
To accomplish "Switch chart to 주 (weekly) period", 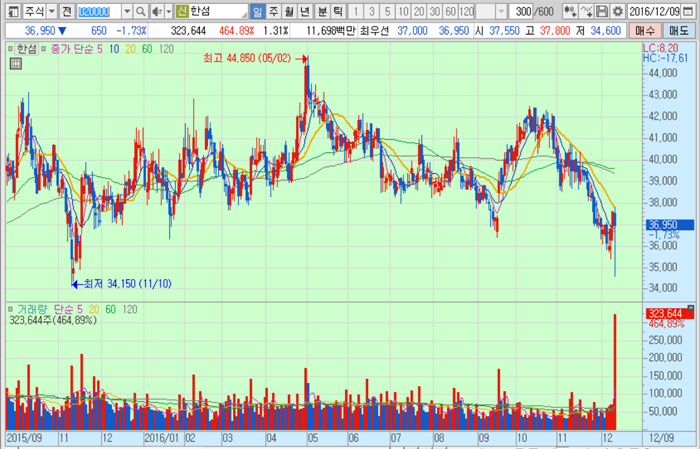I will pyautogui.click(x=274, y=10).
